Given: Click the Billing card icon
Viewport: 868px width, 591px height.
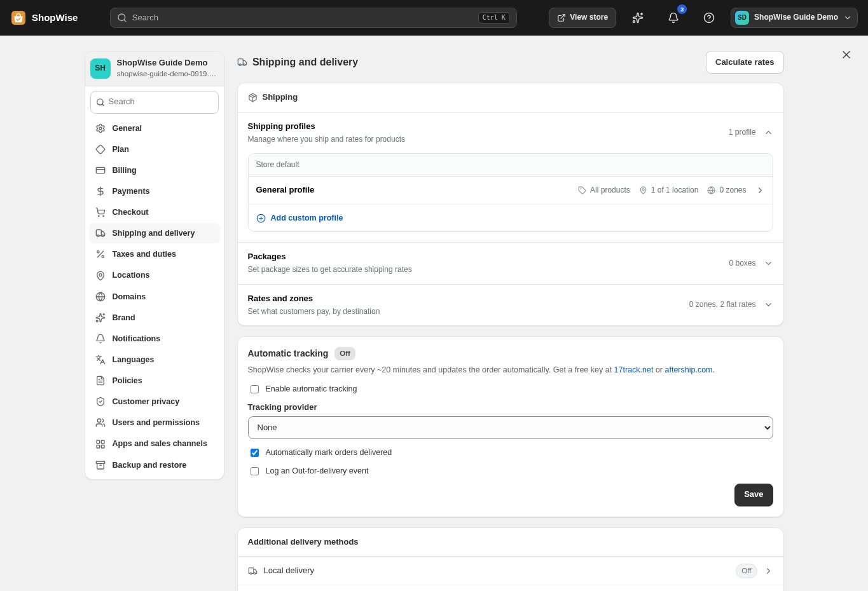Looking at the screenshot, I should pos(100,170).
